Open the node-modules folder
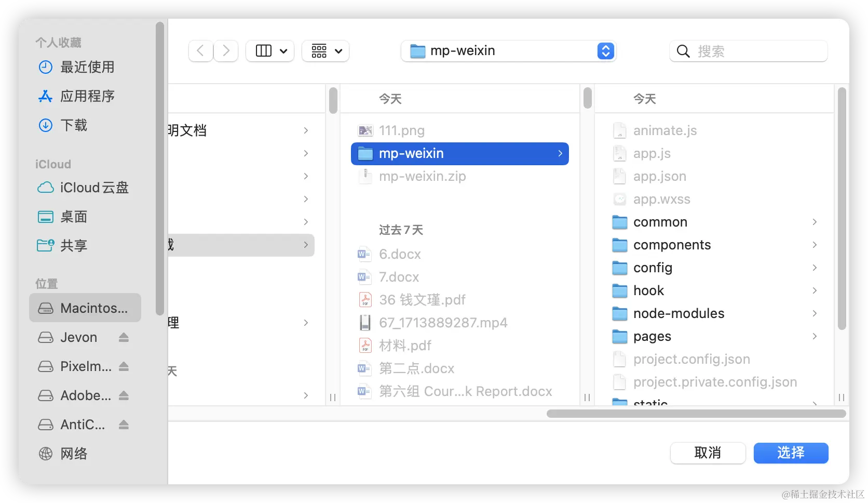868x503 pixels. 714,313
